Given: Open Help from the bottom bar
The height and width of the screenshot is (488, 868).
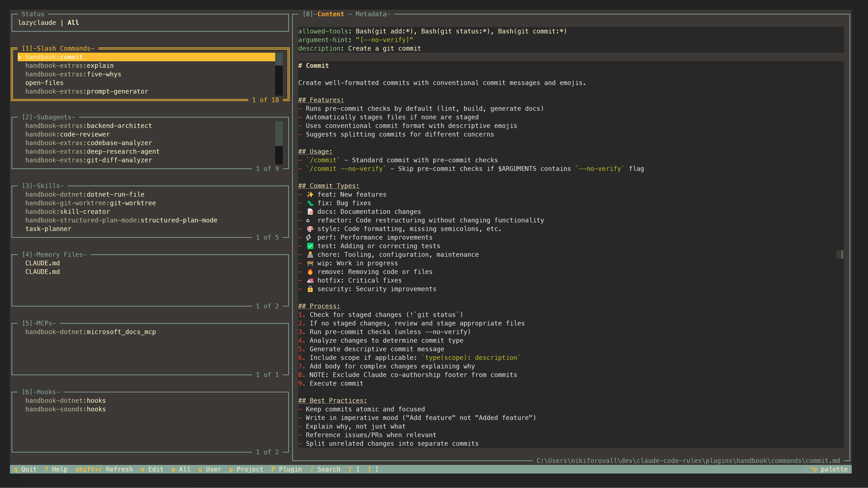Looking at the screenshot, I should tap(57, 469).
